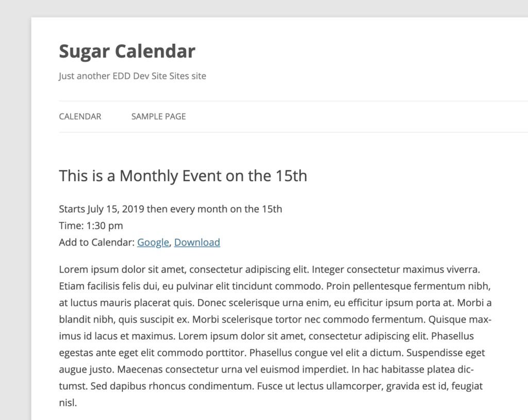This screenshot has height=420, width=528.
Task: Click the Download calendar link
Action: pyautogui.click(x=197, y=243)
